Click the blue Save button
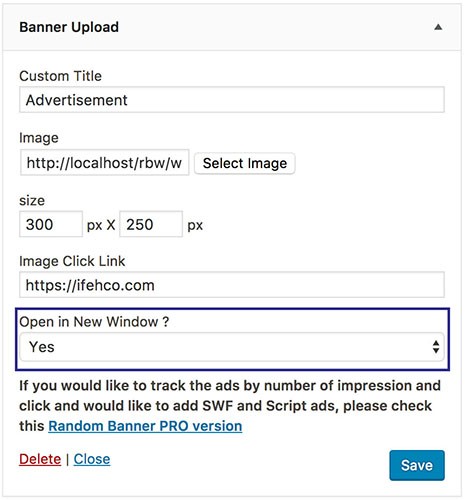The height and width of the screenshot is (500, 465). point(417,465)
